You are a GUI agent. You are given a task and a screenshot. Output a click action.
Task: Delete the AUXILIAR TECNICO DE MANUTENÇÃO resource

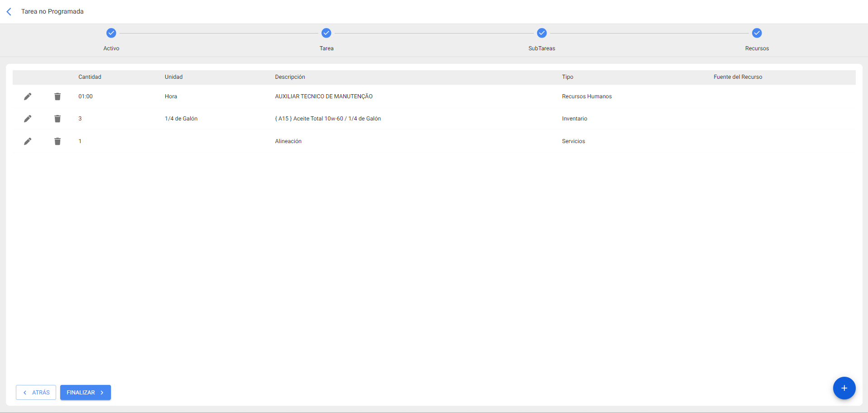[x=58, y=96]
